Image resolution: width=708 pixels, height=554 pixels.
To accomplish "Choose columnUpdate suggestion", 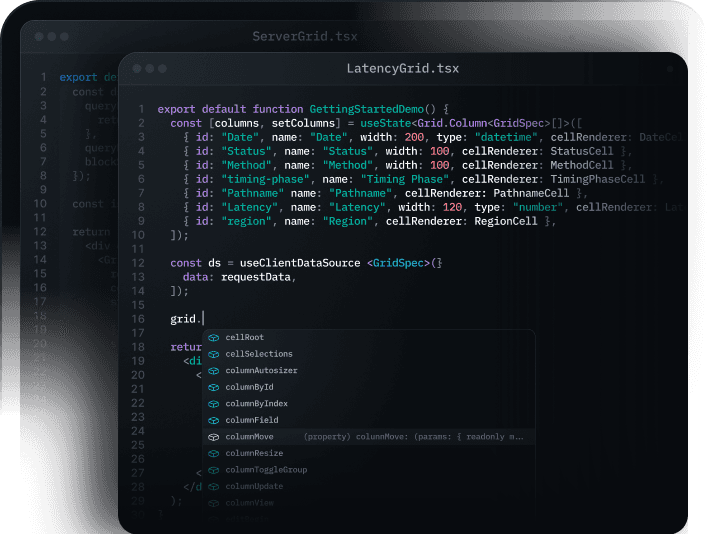I will [369, 486].
